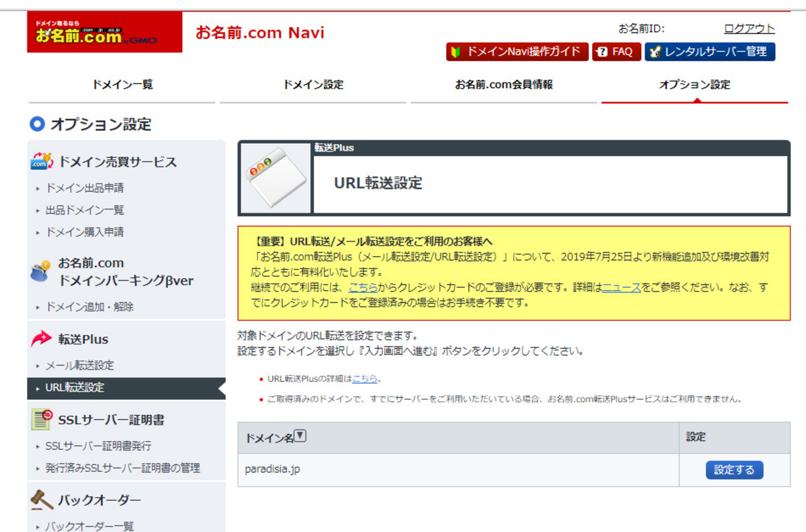Switch to the ドメイン設定 tab

pos(312,86)
